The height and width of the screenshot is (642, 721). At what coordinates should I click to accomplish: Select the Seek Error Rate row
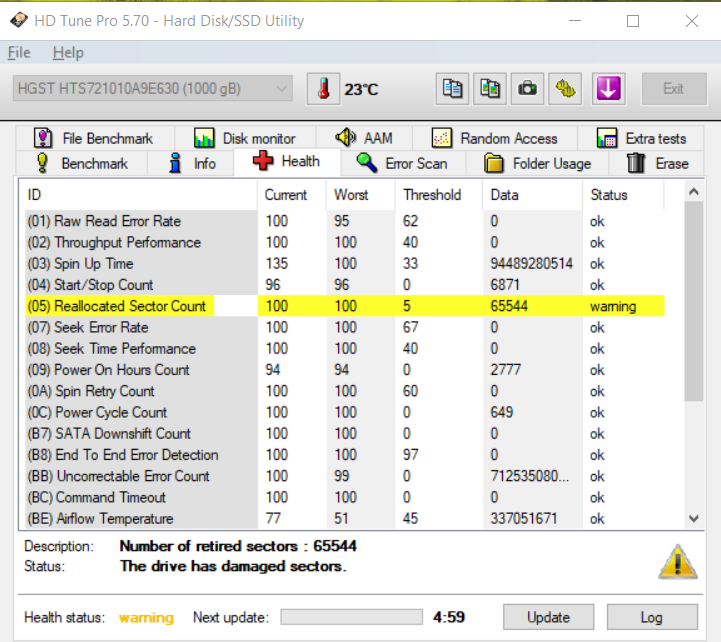[345, 327]
